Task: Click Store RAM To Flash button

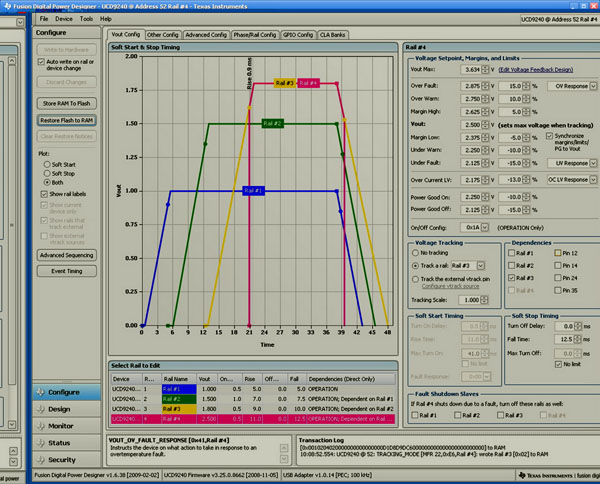Action: [x=67, y=103]
